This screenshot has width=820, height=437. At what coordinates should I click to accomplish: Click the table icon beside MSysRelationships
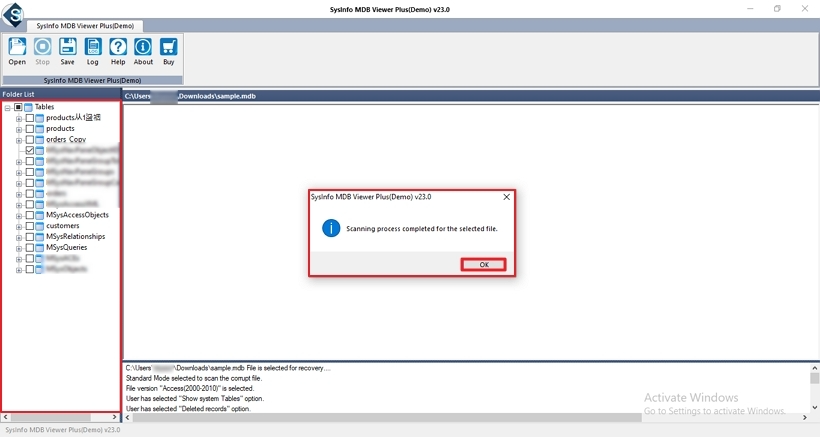pos(40,237)
